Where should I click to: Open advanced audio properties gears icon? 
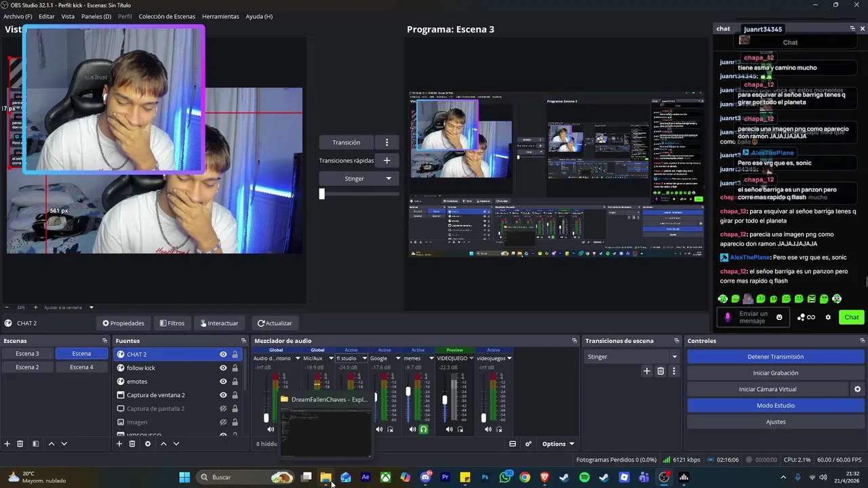tap(528, 444)
